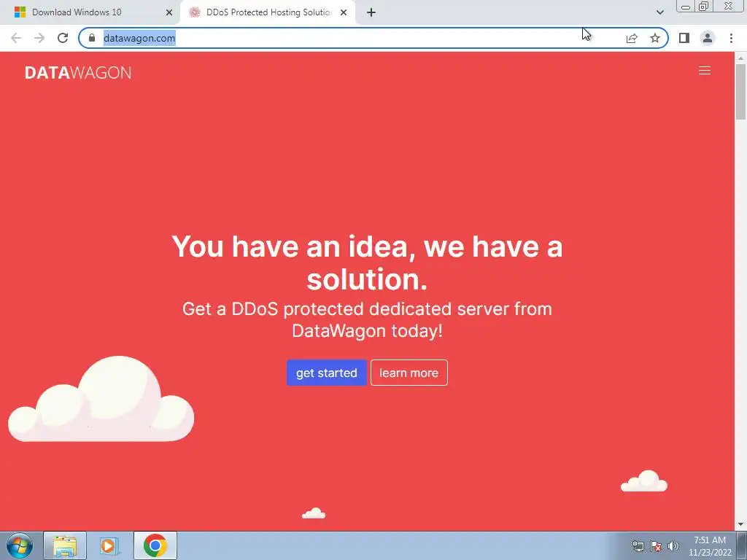The image size is (747, 560).
Task: Open the DataWagon hamburger menu
Action: point(705,71)
